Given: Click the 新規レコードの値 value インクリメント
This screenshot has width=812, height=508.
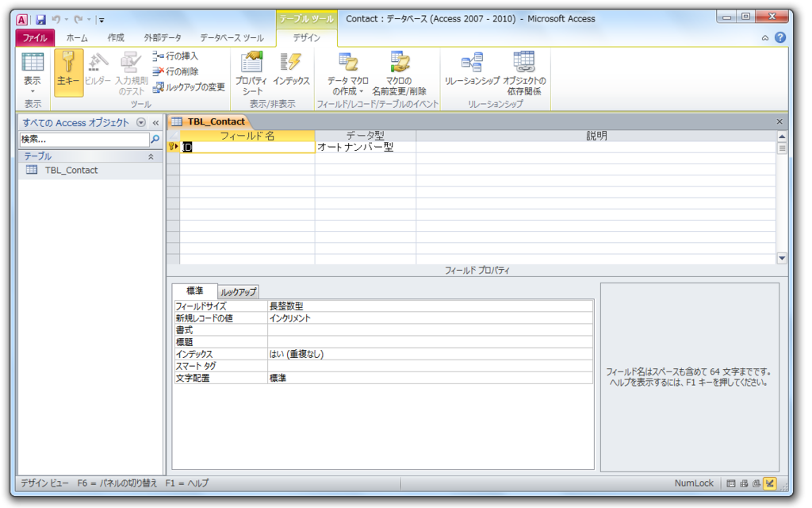Looking at the screenshot, I should pos(430,318).
